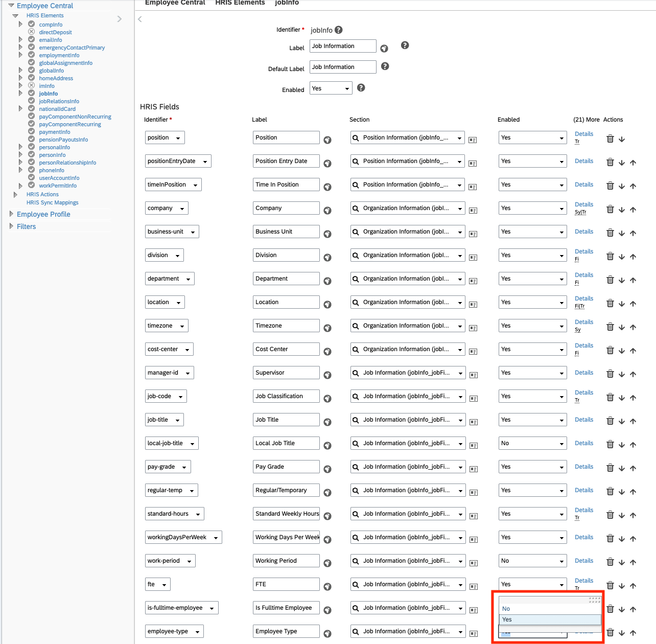Click the crossed-out status icon next to directDeposit
The image size is (656, 644).
pyautogui.click(x=31, y=32)
